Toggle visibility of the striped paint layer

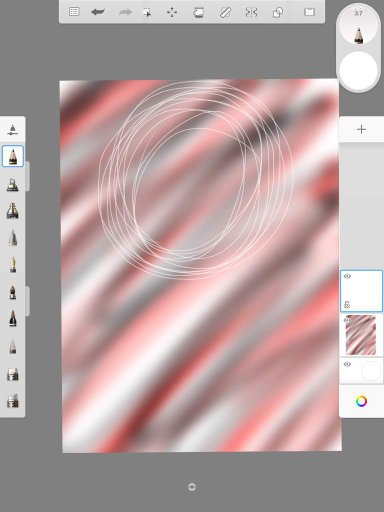click(347, 320)
